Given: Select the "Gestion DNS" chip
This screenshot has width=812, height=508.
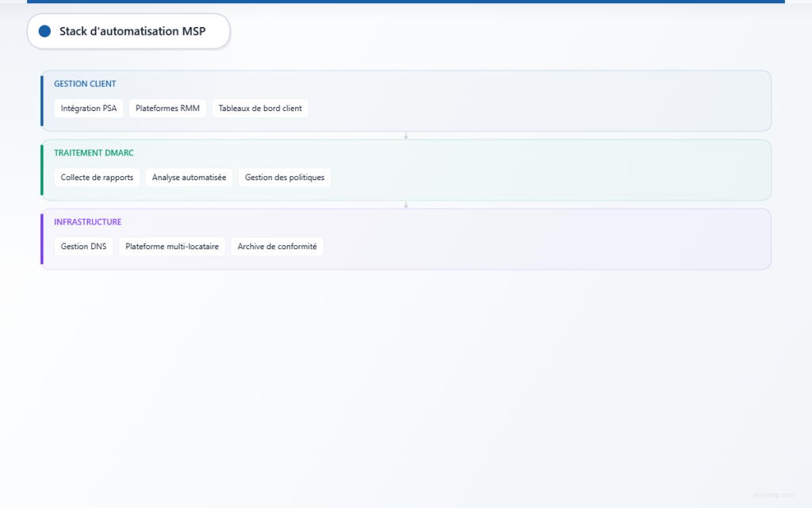Looking at the screenshot, I should (83, 246).
